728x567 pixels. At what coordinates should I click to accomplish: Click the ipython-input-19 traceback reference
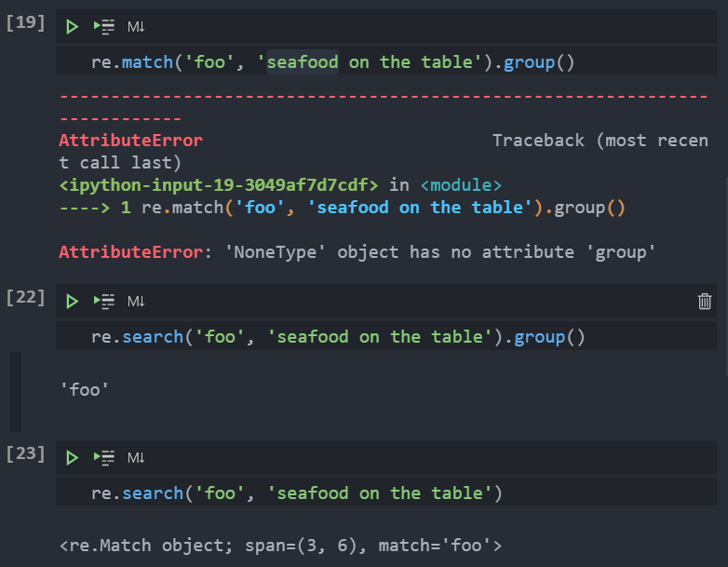point(219,185)
